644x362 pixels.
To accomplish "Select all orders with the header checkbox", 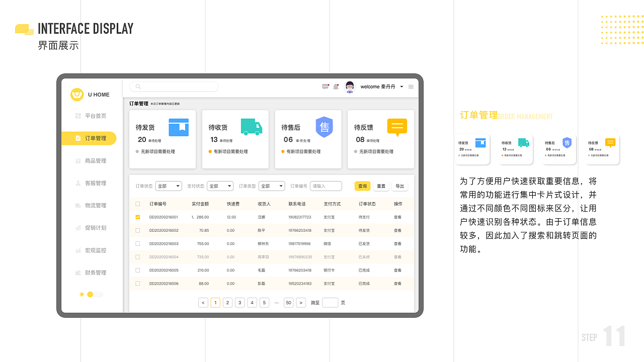I will [137, 204].
